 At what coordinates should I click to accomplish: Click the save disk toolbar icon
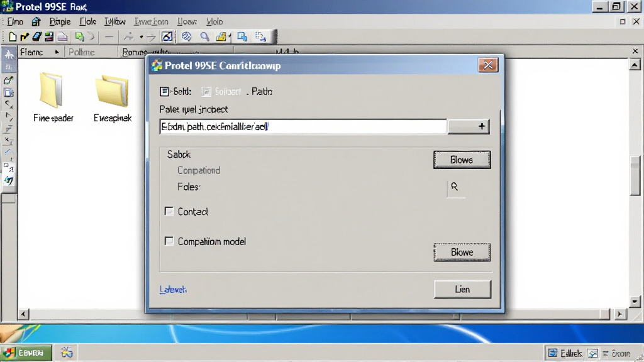click(x=49, y=37)
